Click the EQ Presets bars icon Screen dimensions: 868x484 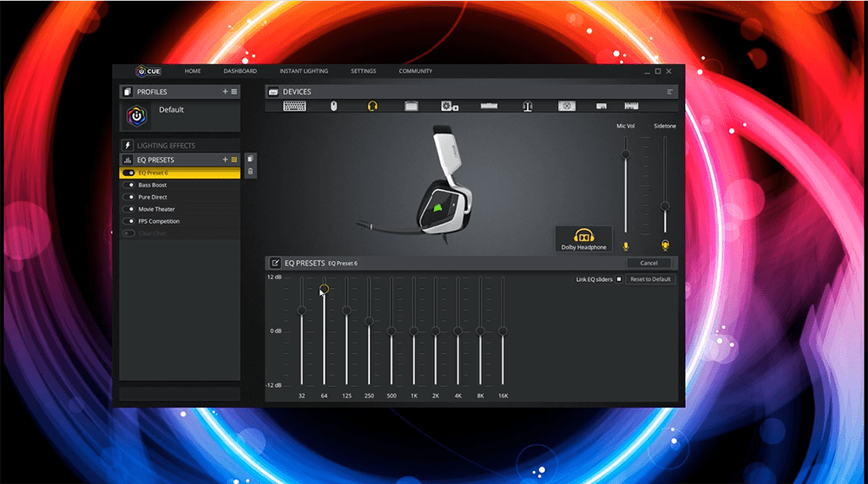coord(128,160)
